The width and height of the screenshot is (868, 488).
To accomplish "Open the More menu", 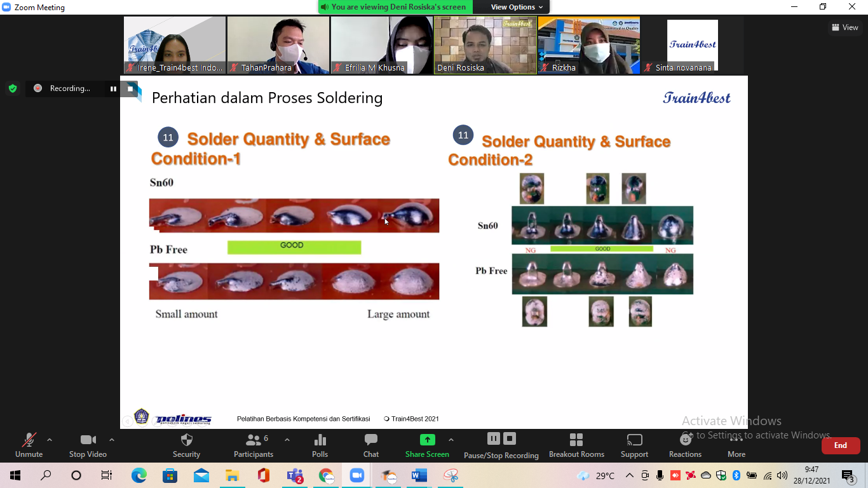I will (x=736, y=444).
